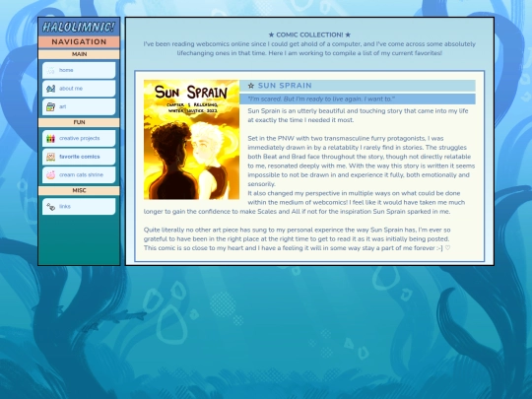Open the home page link
The width and height of the screenshot is (532, 399).
pos(79,70)
